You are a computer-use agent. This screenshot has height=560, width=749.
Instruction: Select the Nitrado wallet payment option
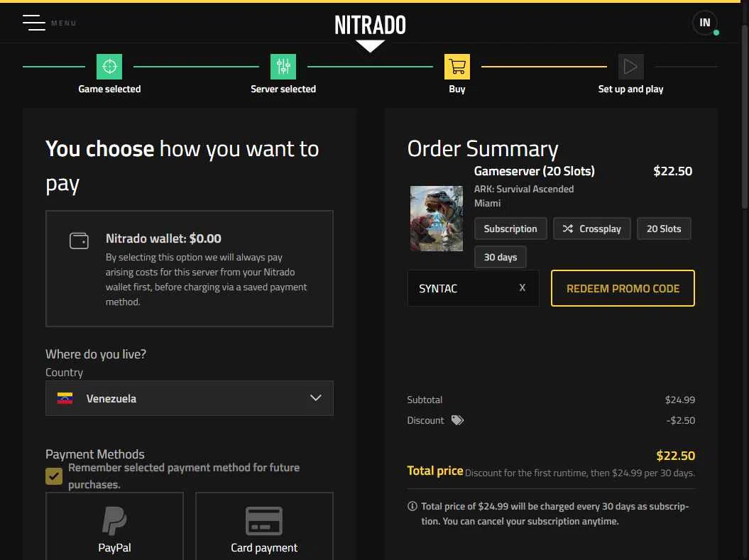tap(190, 269)
